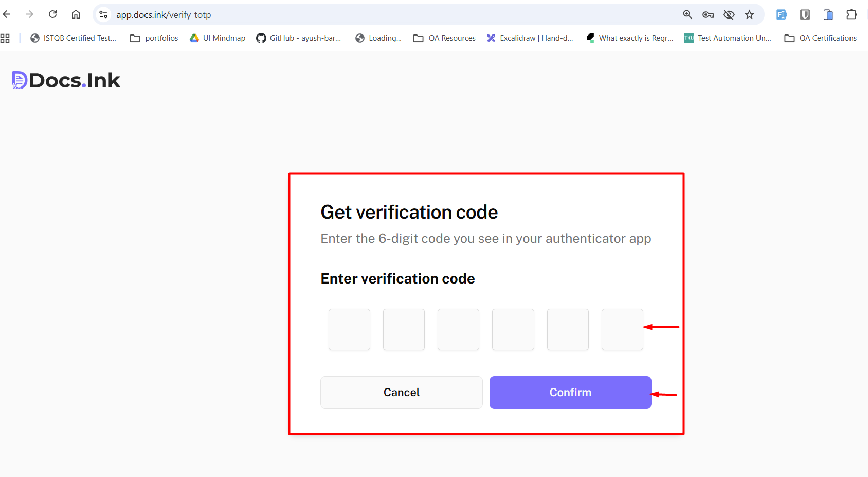Click the Docs.Ink logo
The width and height of the screenshot is (868, 477).
click(x=66, y=80)
